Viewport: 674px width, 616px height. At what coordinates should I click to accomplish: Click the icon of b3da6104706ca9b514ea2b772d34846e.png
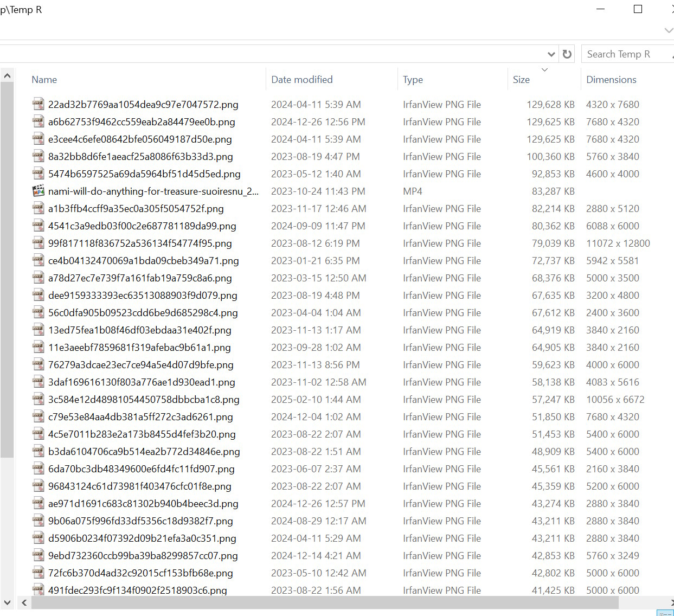38,451
